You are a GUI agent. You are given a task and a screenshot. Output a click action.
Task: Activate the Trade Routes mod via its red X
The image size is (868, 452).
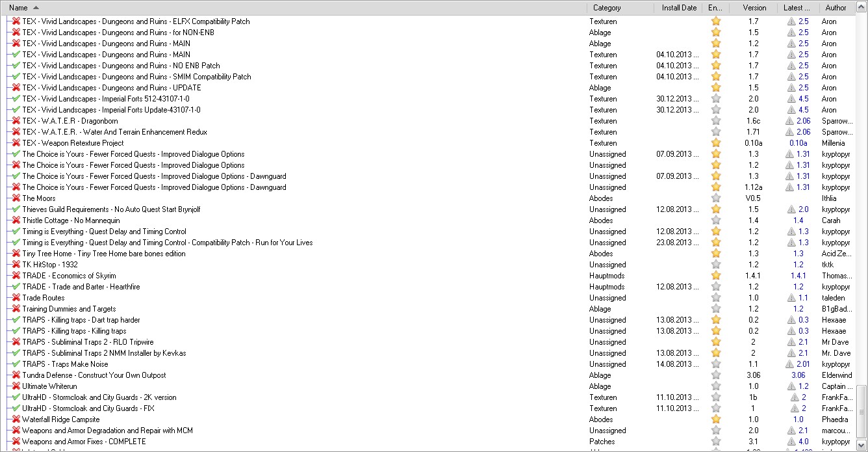16,298
